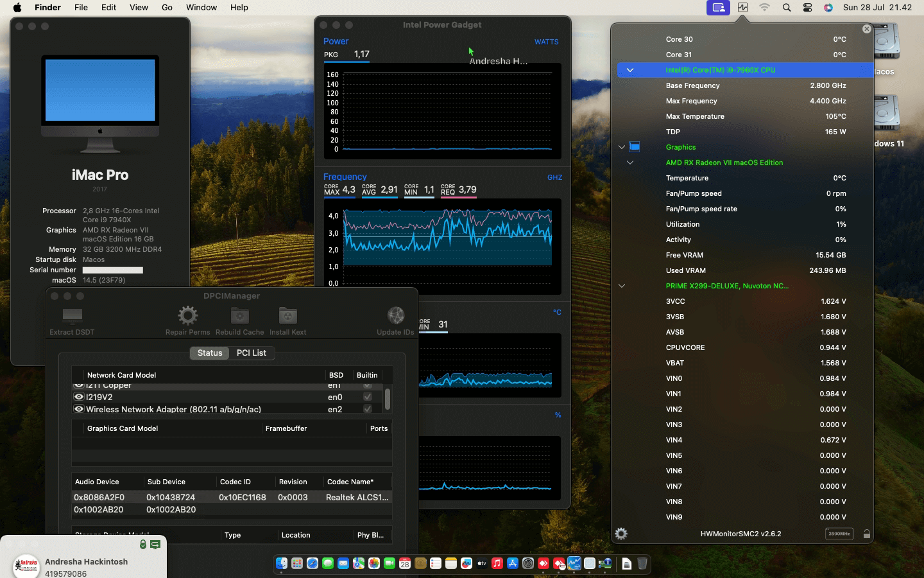
Task: Open HWMonitorSMC2 settings gear
Action: (620, 534)
